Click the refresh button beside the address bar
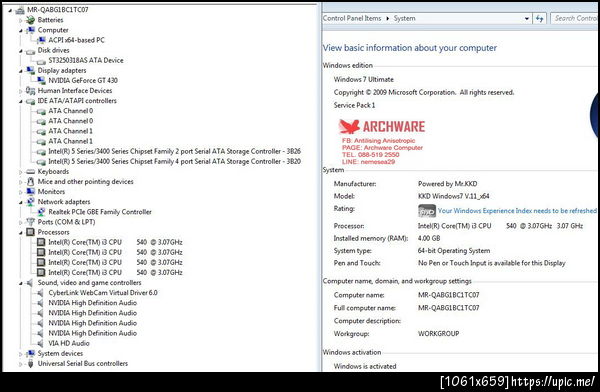 tap(540, 18)
